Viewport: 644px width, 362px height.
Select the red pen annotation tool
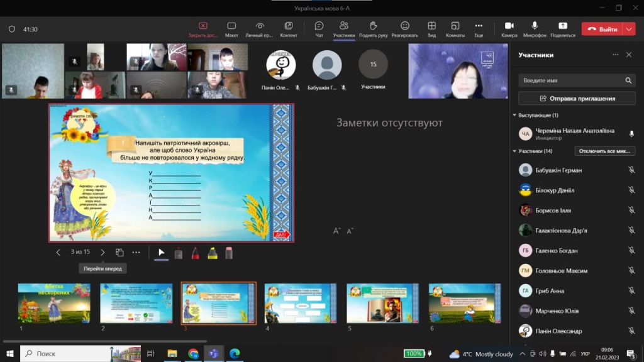click(x=195, y=253)
